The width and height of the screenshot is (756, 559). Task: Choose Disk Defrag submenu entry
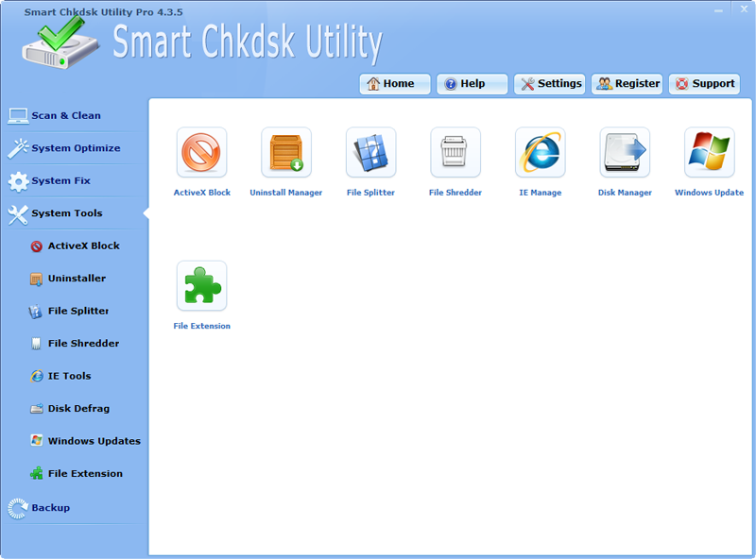(78, 409)
